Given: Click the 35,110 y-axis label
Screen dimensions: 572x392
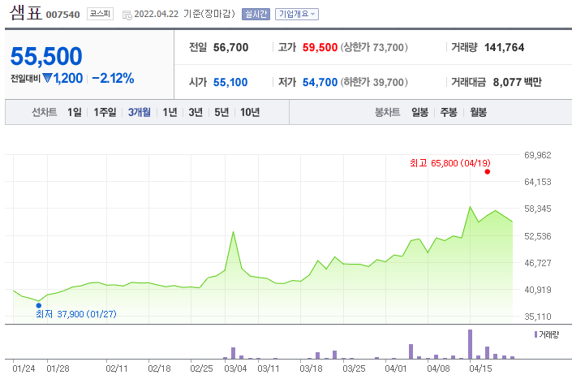Looking at the screenshot, I should 538,317.
